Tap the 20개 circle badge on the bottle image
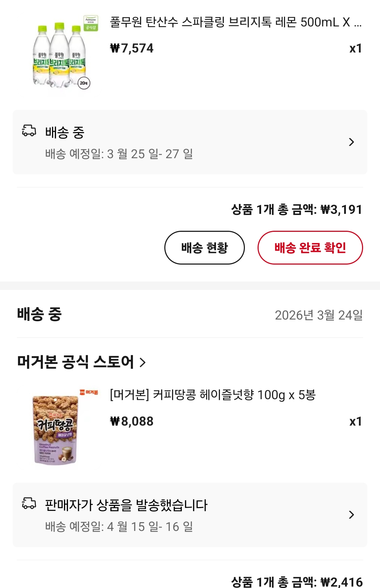 (84, 83)
